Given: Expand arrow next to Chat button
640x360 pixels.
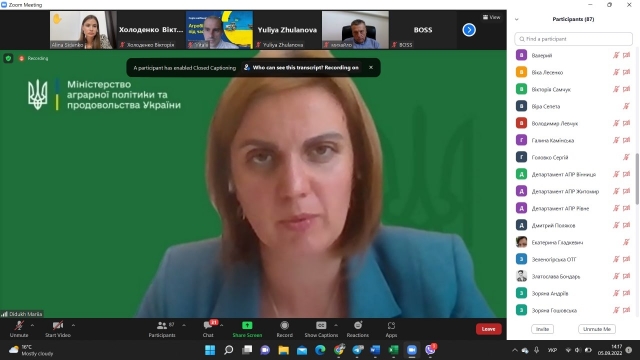Looking at the screenshot, I should pyautogui.click(x=221, y=325).
